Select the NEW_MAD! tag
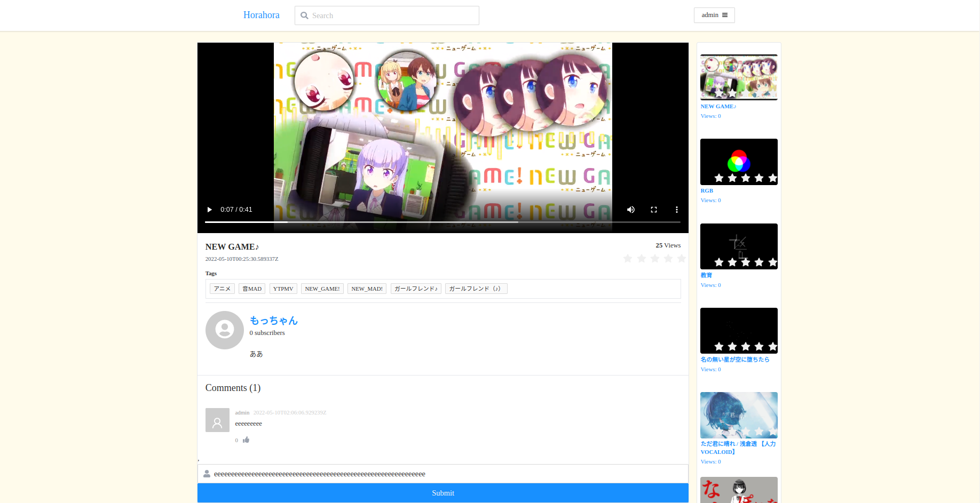 point(367,289)
